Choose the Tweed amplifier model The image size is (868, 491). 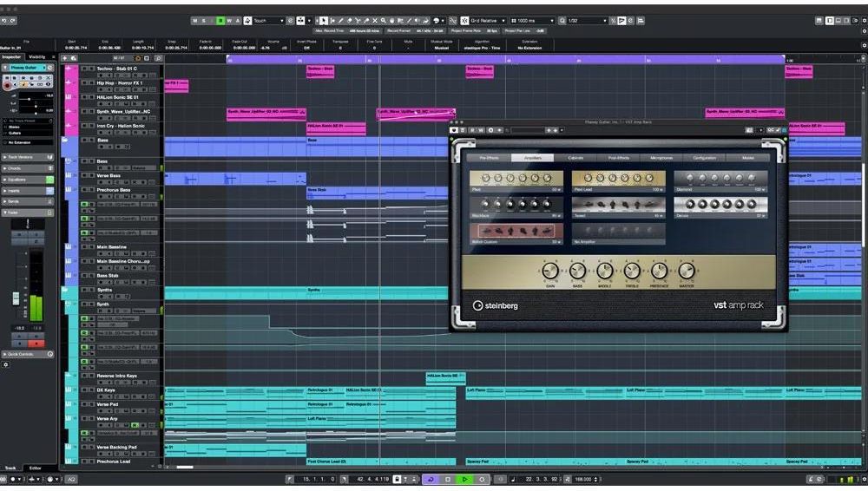click(x=618, y=207)
